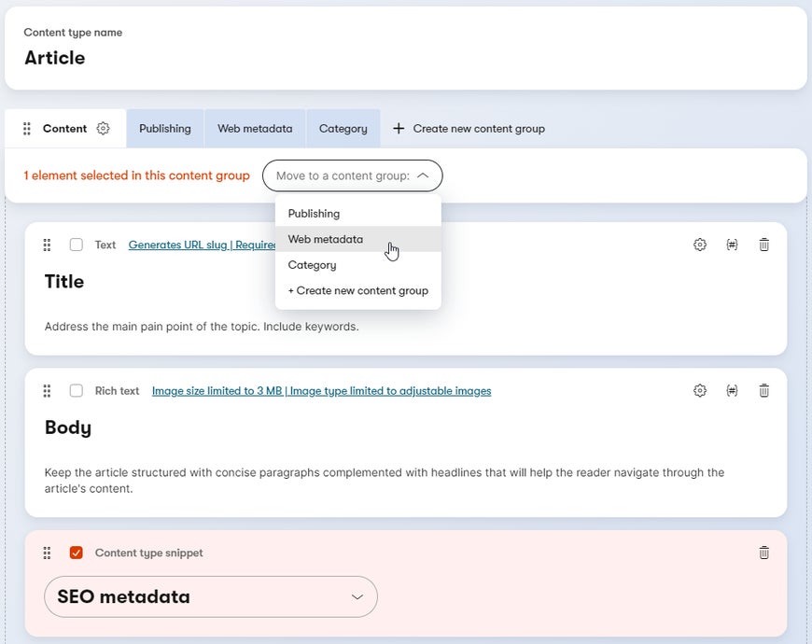Check the Body element checkbox
This screenshot has width=812, height=644.
[77, 390]
